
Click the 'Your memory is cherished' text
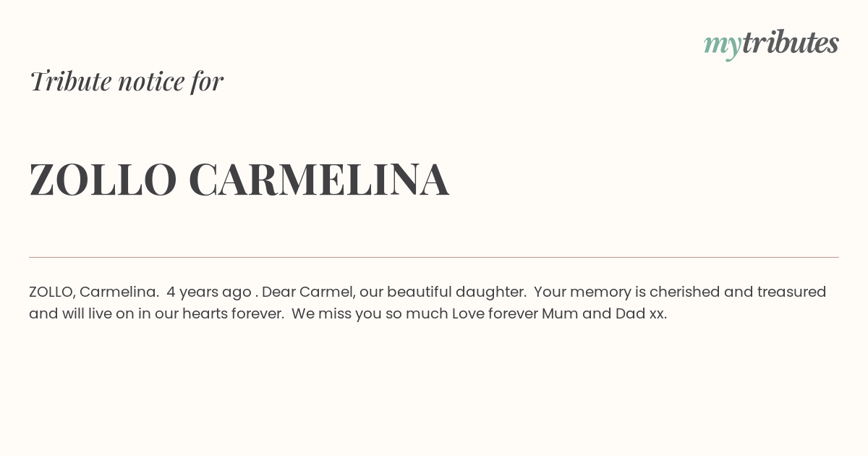pos(626,292)
